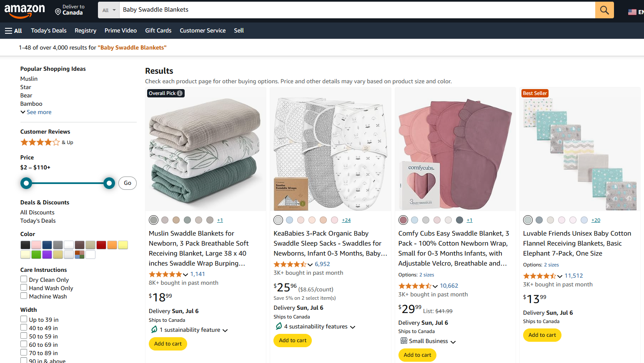The width and height of the screenshot is (644, 363).
Task: Enable the Machine Wash filter
Action: [x=24, y=296]
